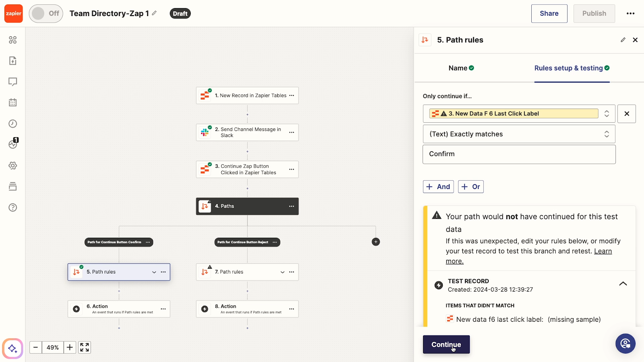Open the Zap file sidebar icon

point(13,61)
